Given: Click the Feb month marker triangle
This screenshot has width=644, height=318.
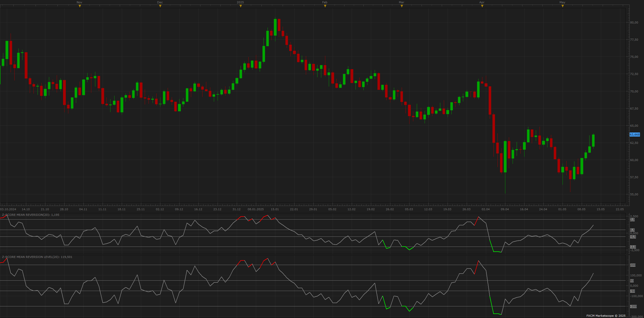Looking at the screenshot, I should [x=325, y=6].
